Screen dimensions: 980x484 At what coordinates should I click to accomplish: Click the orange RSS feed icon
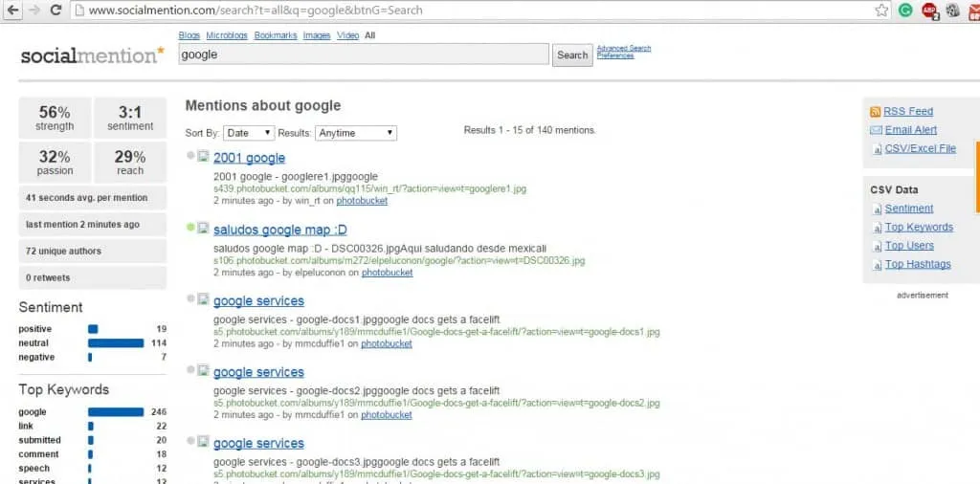pyautogui.click(x=875, y=112)
